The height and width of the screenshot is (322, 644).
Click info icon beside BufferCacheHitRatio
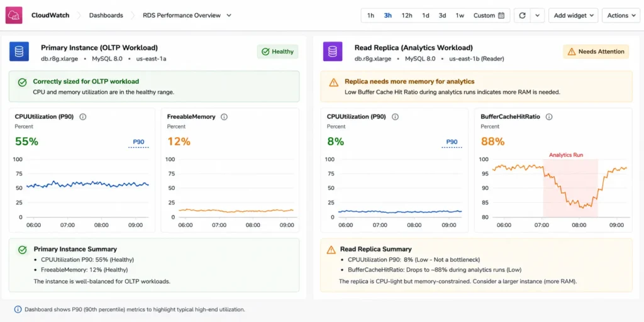[x=548, y=116]
